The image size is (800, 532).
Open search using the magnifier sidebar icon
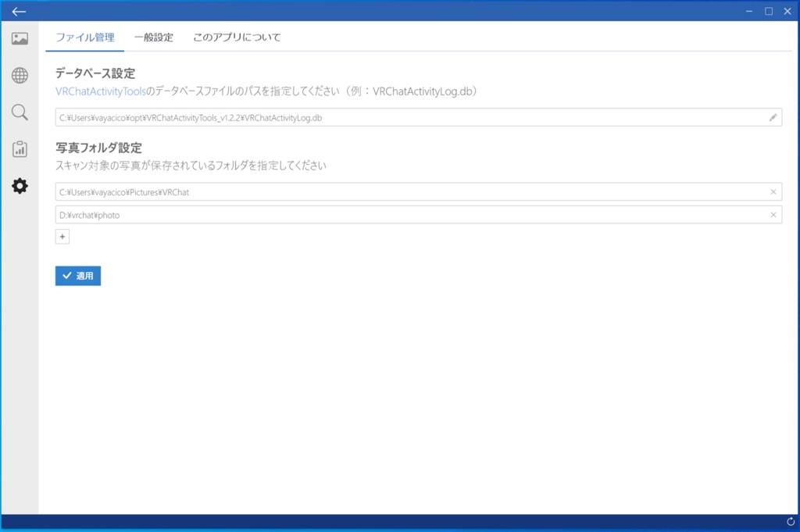[19, 112]
